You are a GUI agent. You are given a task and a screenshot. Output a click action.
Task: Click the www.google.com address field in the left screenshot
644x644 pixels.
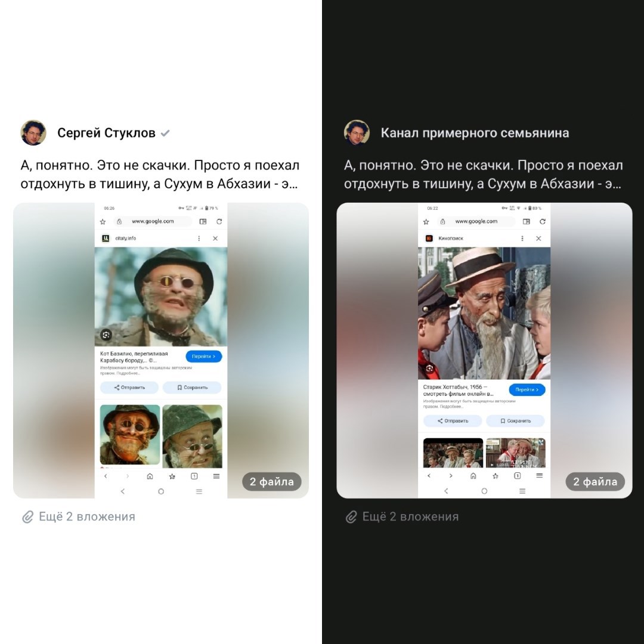pyautogui.click(x=153, y=221)
